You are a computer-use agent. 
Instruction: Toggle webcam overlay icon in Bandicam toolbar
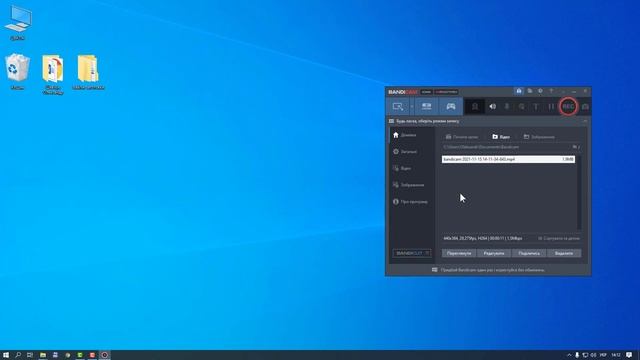click(475, 107)
